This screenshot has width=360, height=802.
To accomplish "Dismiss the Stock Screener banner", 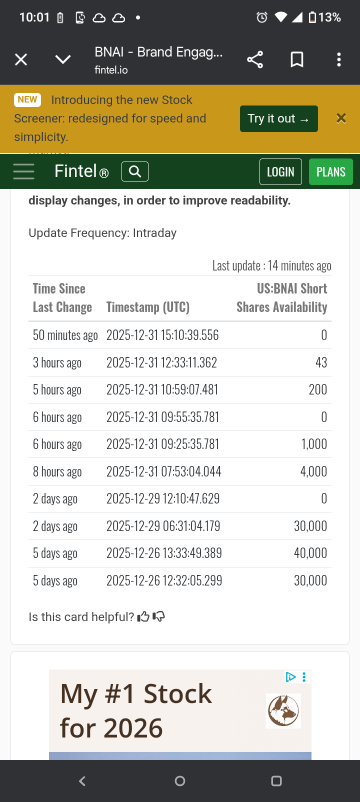I will 341,119.
